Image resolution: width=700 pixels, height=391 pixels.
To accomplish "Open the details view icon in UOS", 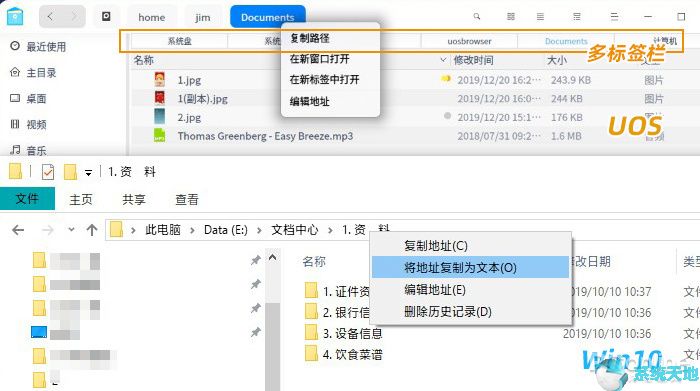I will tap(577, 17).
